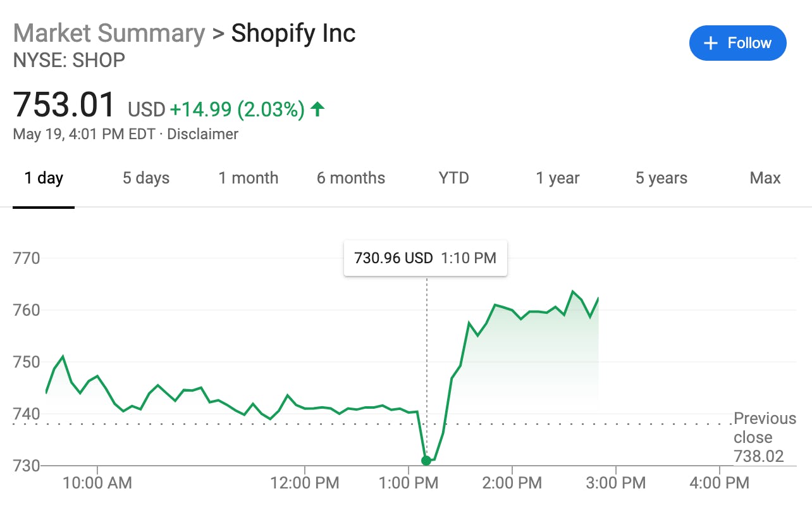
Task: Click the 2:00 PM axis label
Action: pyautogui.click(x=512, y=483)
